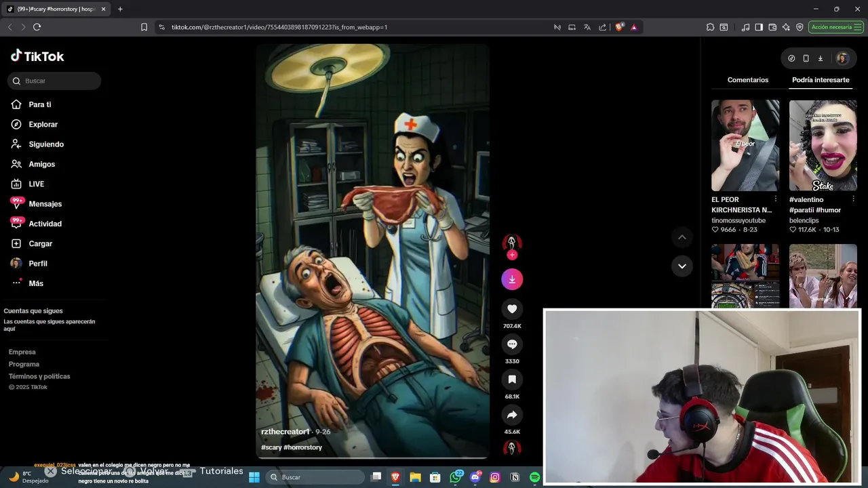The image size is (868, 488).
Task: Open Empresa footer link
Action: [22, 352]
